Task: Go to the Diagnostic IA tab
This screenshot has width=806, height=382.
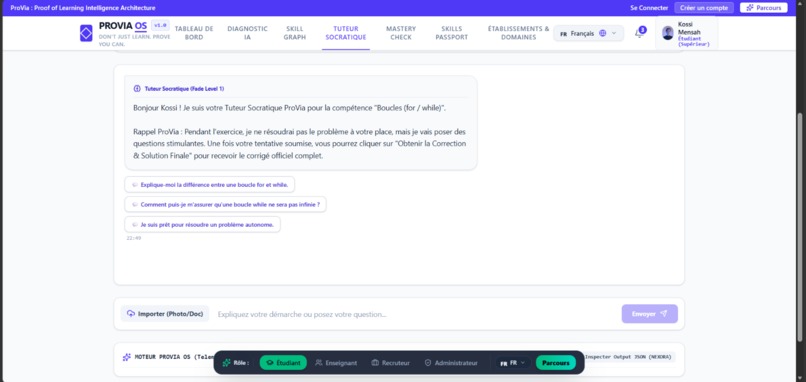Action: pos(247,33)
